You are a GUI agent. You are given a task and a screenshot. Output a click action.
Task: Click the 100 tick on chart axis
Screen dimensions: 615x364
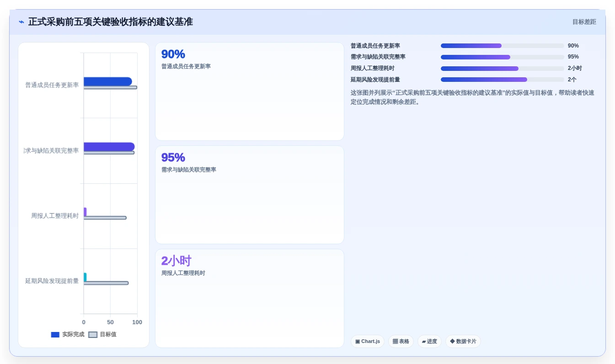click(x=137, y=322)
